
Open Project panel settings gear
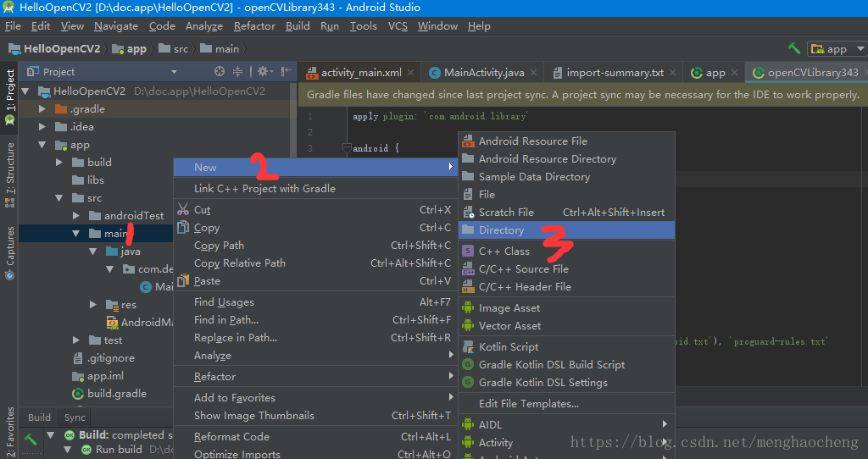(x=264, y=71)
